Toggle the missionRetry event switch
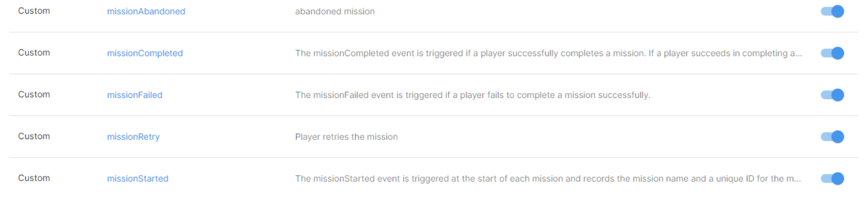The image size is (868, 202). point(832,137)
